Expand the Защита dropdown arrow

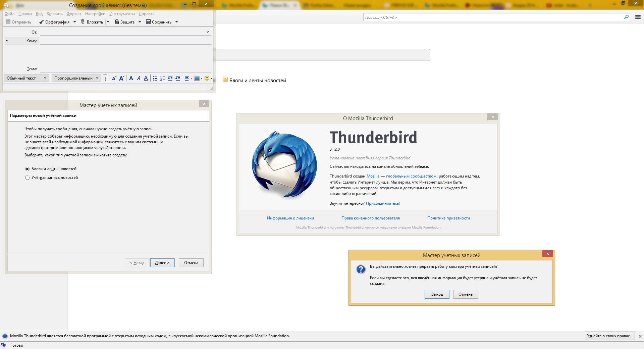[140, 22]
